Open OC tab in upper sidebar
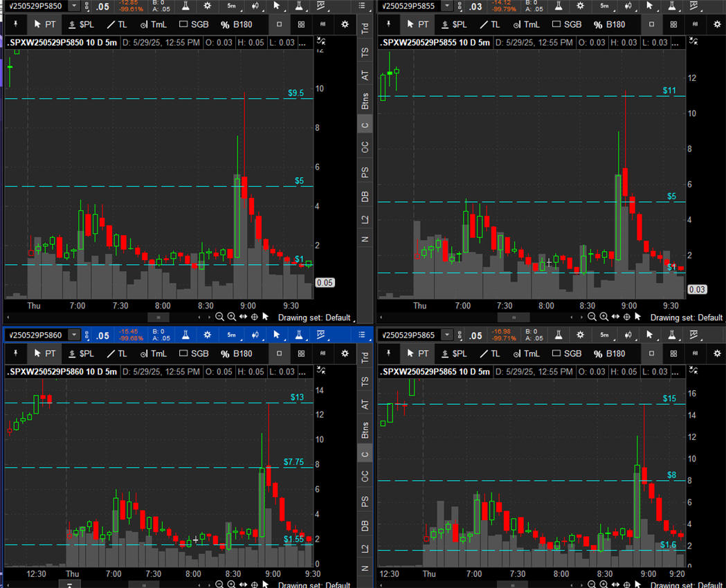726x588 pixels. point(365,147)
